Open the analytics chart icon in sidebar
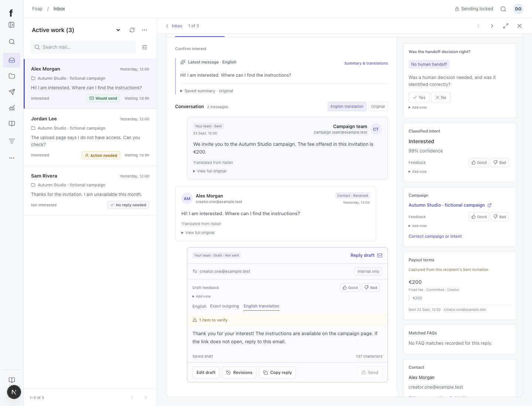The image size is (532, 406). click(x=12, y=108)
